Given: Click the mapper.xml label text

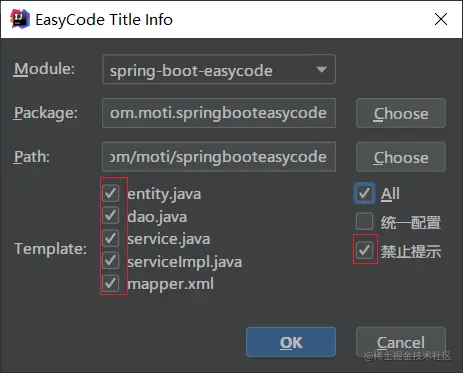Looking at the screenshot, I should [171, 284].
